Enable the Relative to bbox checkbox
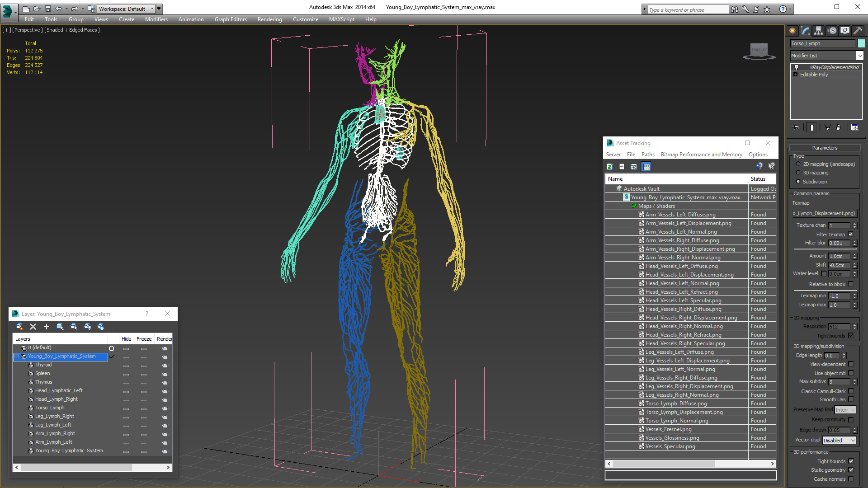The height and width of the screenshot is (488, 868). point(850,284)
